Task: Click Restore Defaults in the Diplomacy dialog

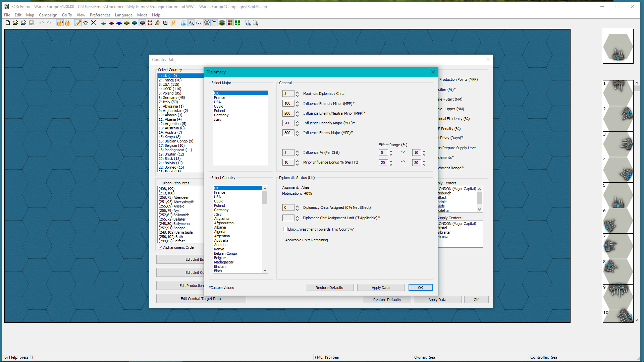Action: (329, 287)
